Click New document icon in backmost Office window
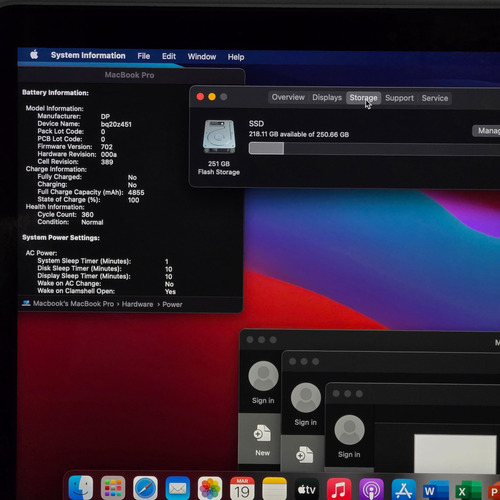This screenshot has width=500, height=500. [262, 433]
